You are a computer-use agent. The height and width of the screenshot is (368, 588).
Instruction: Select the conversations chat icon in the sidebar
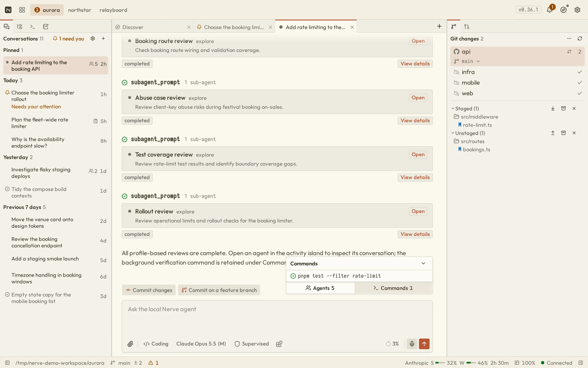7,27
